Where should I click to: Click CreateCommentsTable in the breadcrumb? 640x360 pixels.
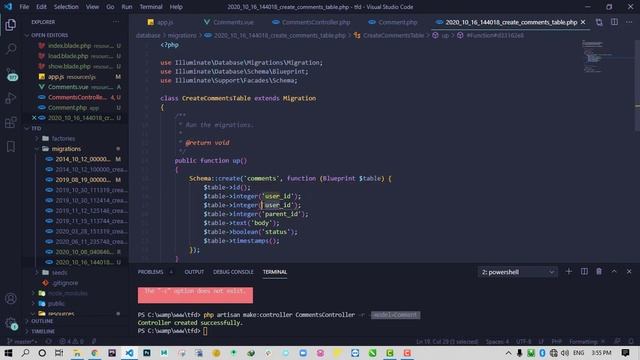coord(393,36)
